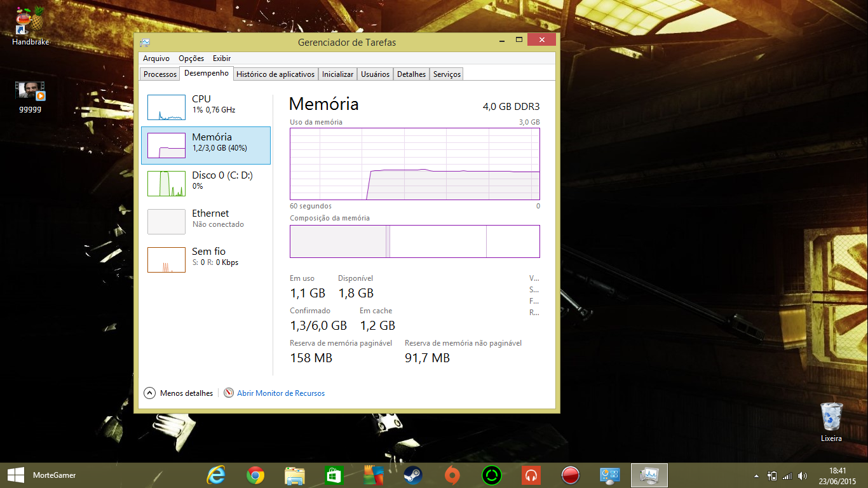Open the Lixeira recycle bin
The height and width of the screenshot is (488, 868).
click(831, 422)
